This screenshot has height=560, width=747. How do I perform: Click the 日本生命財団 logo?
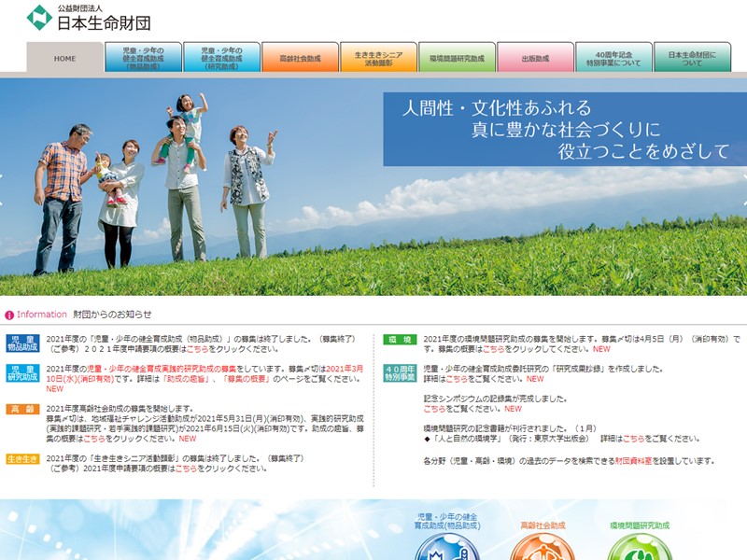click(x=89, y=18)
